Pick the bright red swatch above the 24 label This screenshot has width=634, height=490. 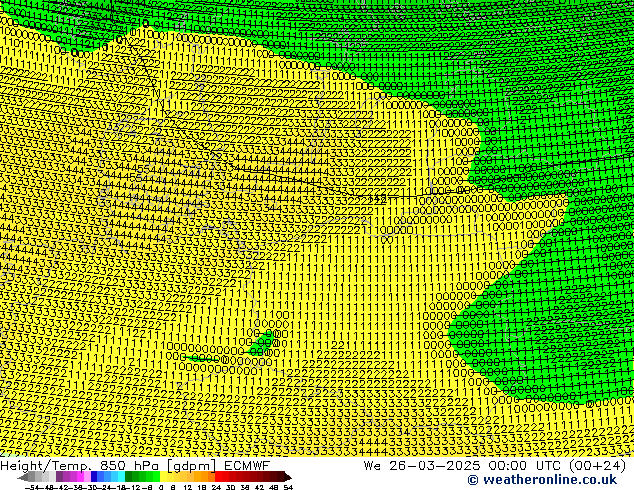218,476
